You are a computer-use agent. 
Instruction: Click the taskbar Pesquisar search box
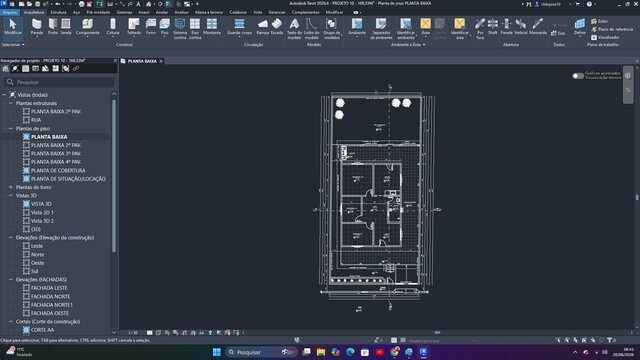(x=261, y=352)
